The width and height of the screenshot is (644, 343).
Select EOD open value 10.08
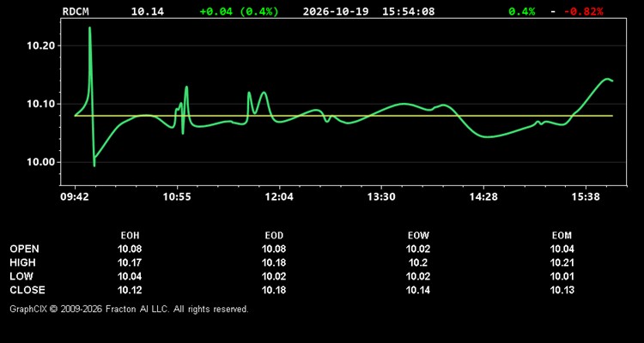[x=274, y=249]
